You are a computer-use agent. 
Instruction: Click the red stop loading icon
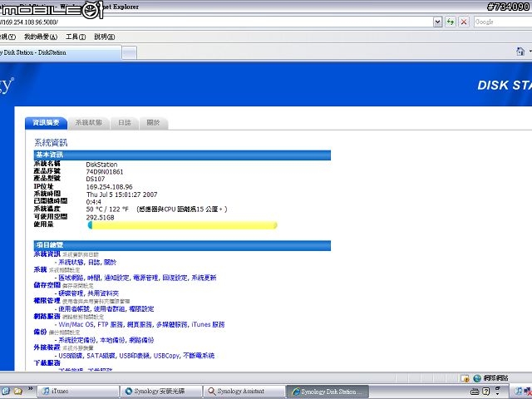tap(464, 22)
